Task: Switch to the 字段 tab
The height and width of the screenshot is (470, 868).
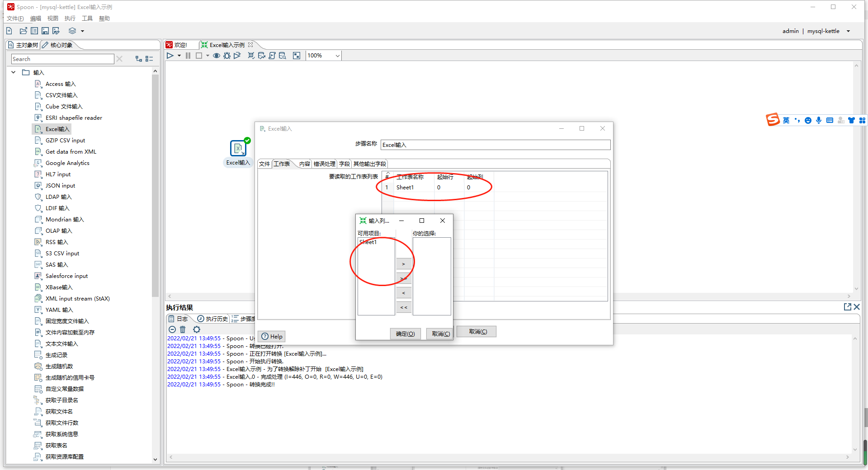Action: point(344,164)
